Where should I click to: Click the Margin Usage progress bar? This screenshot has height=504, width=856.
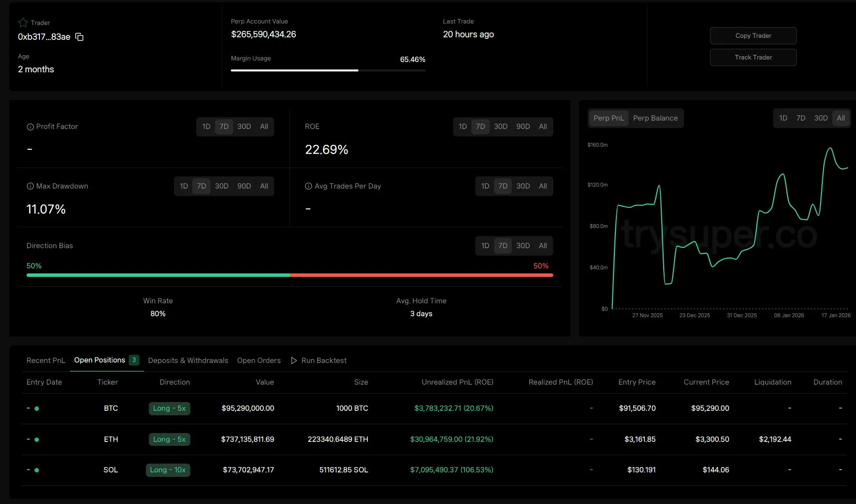coord(327,70)
